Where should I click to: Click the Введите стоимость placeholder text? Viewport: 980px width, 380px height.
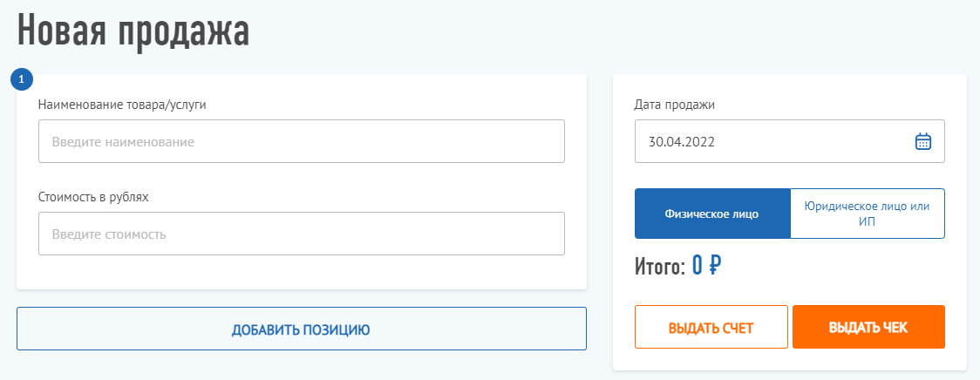coord(108,234)
